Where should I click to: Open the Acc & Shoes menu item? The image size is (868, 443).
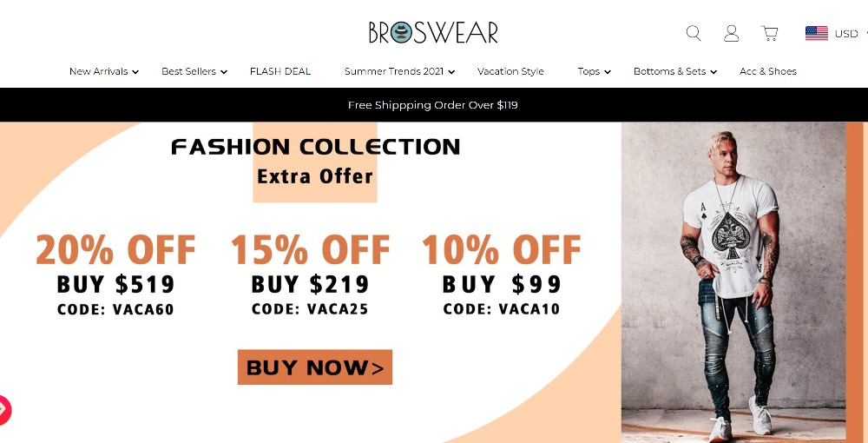click(768, 71)
